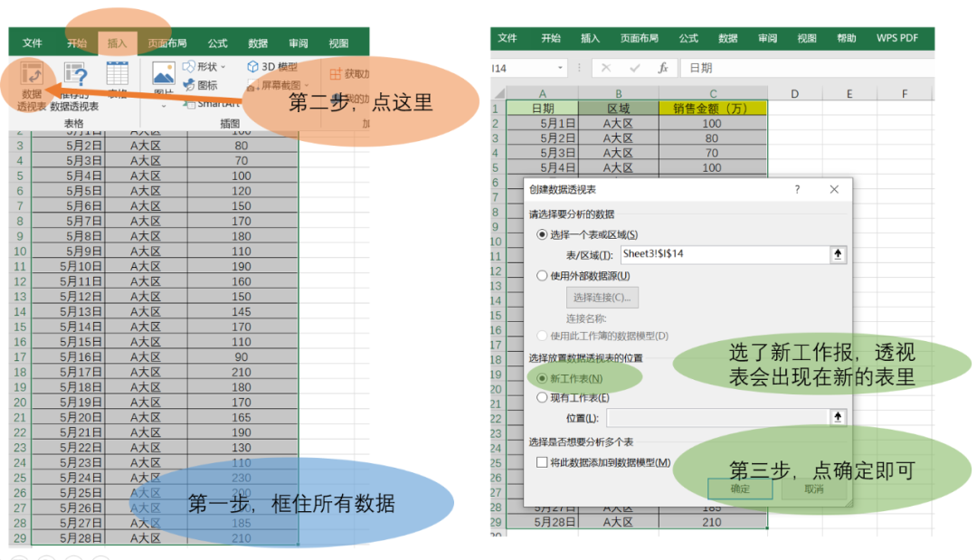Select row 5 header in right window
977x560 pixels.
(x=496, y=167)
